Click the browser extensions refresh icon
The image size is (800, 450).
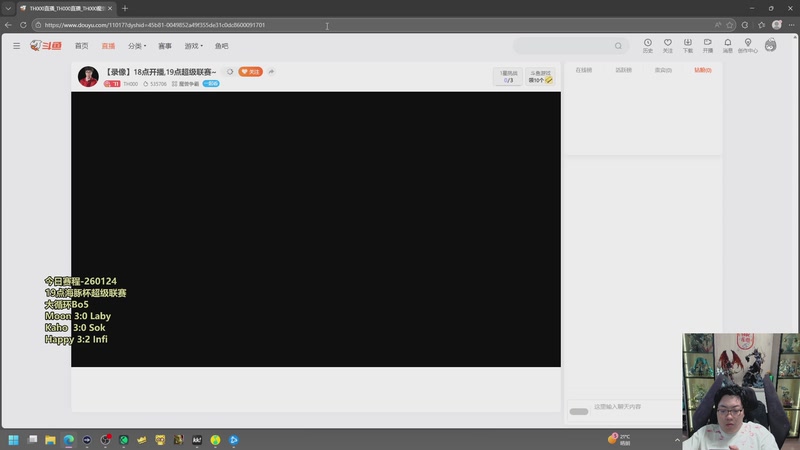[745, 24]
